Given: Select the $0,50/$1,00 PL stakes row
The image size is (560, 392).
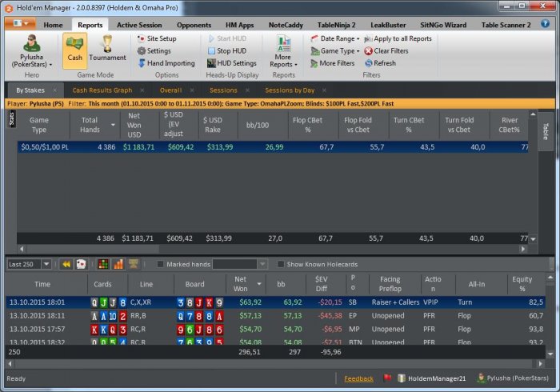Looking at the screenshot, I should 273,147.
